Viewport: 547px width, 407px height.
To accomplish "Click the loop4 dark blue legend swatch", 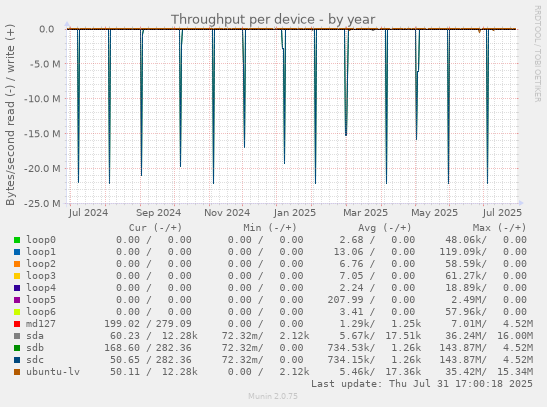I will coord(17,288).
